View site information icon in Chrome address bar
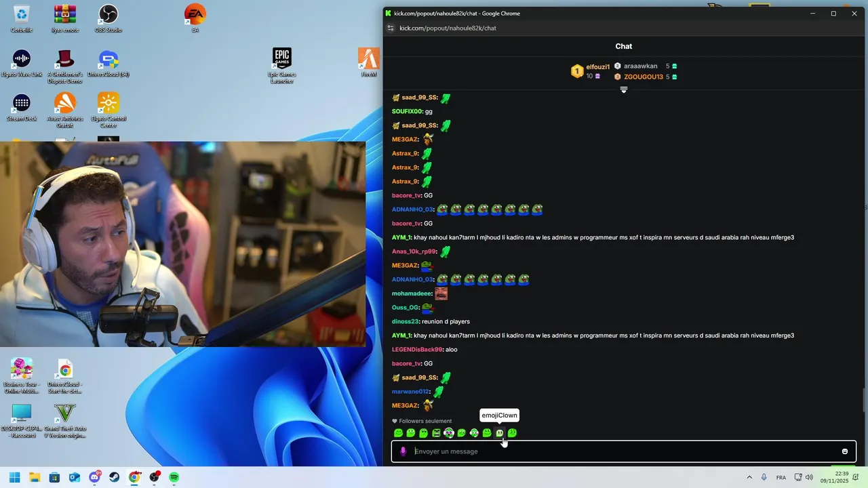 (390, 28)
